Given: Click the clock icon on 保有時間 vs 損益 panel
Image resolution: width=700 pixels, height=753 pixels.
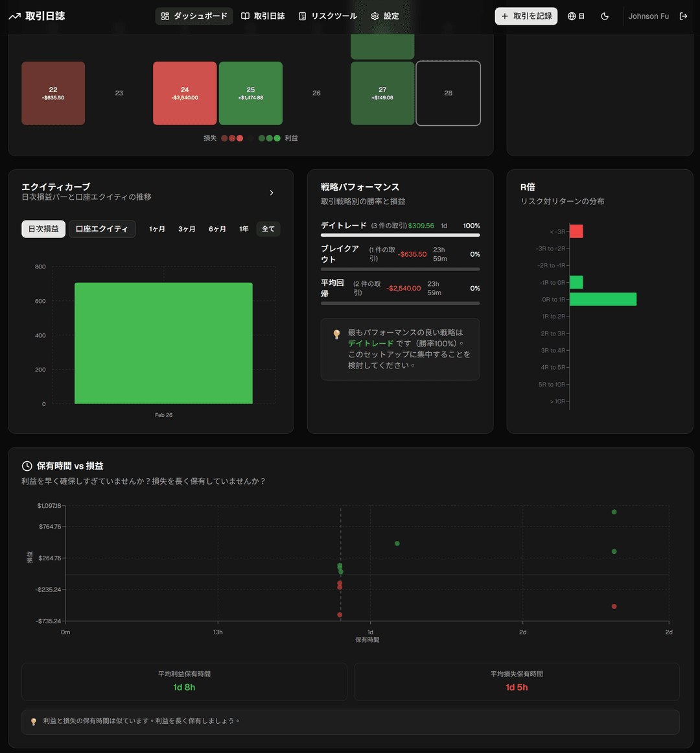Looking at the screenshot, I should point(26,465).
